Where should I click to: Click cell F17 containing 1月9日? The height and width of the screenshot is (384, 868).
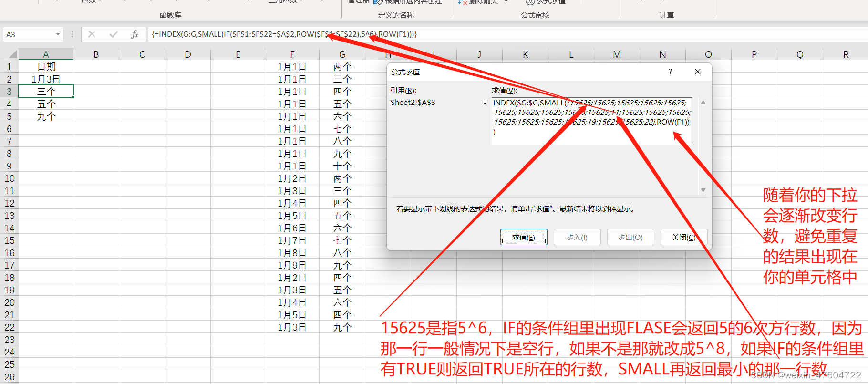point(292,265)
